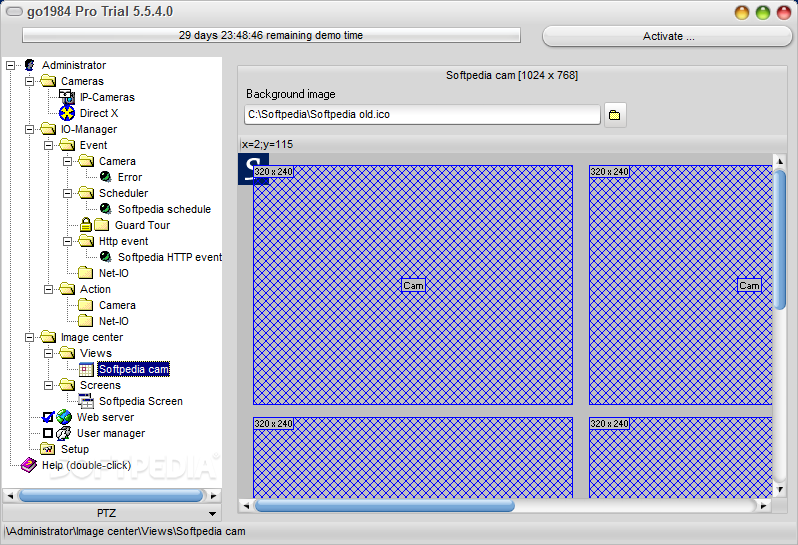Click the User manager keys icon
This screenshot has width=798, height=545.
(64, 433)
